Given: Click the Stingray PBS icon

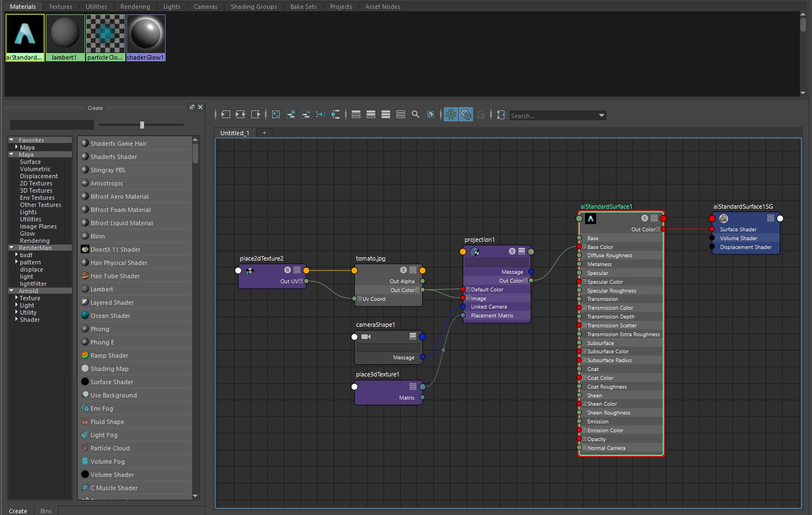Looking at the screenshot, I should (85, 169).
